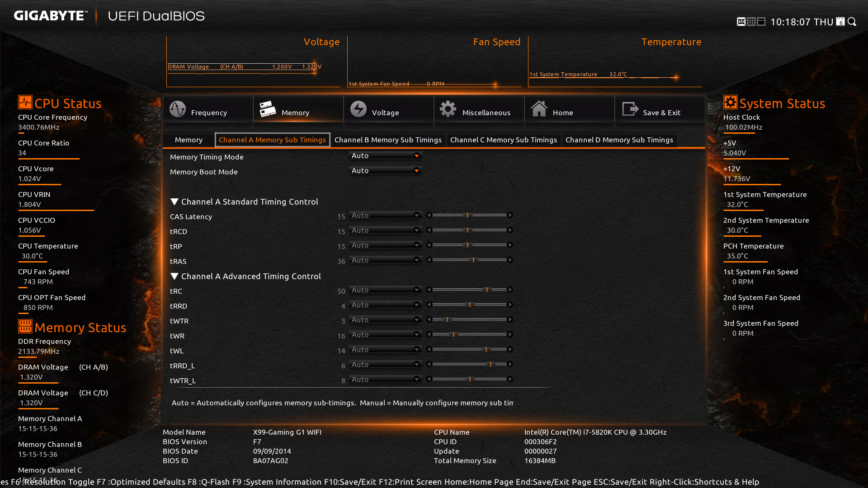The height and width of the screenshot is (488, 868).
Task: Adjust the tWTR_L slider
Action: coord(470,380)
